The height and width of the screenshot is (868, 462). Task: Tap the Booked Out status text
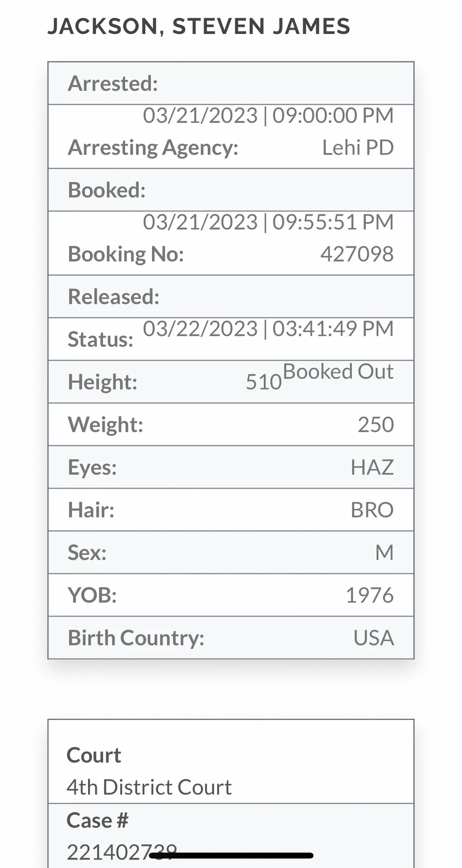pos(338,372)
